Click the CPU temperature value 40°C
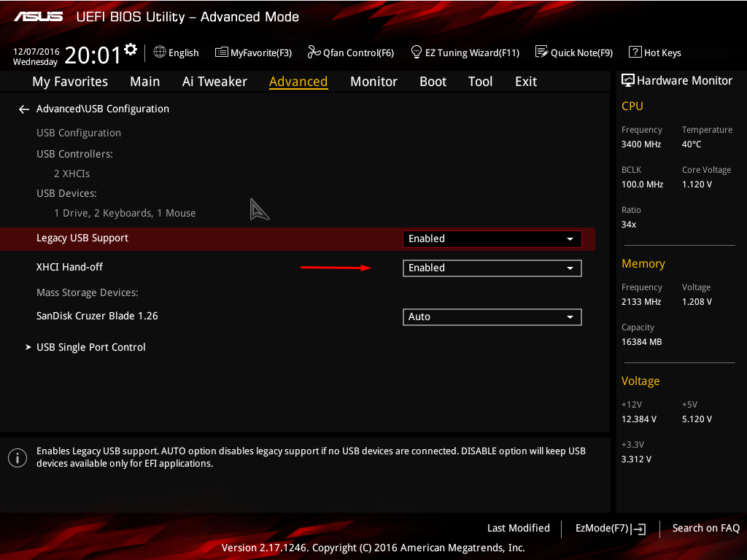747x560 pixels. [692, 144]
